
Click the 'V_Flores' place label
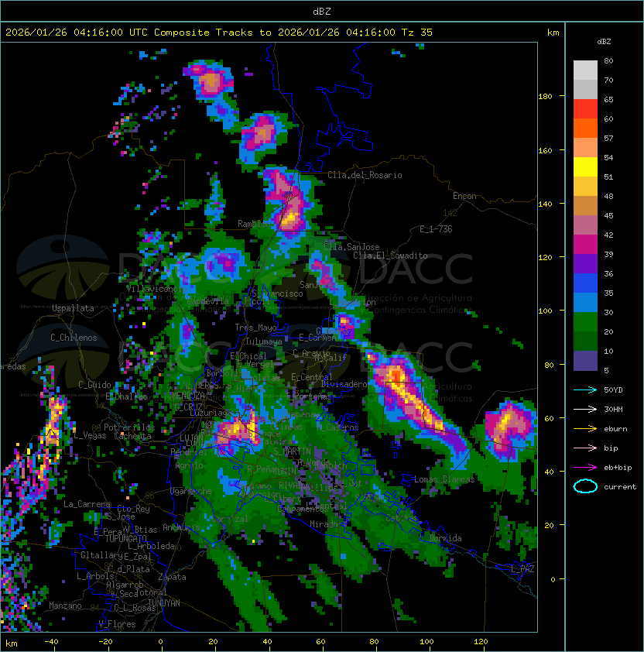point(117,624)
